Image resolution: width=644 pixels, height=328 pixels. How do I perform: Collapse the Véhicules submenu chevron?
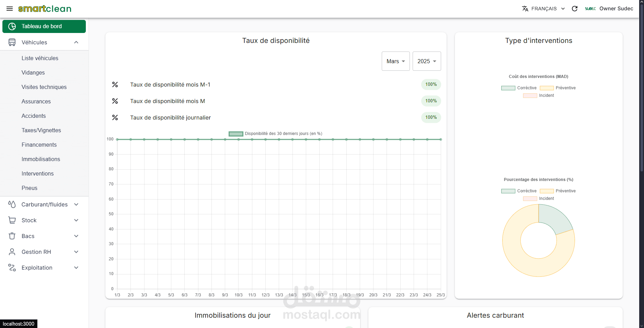[x=76, y=42]
